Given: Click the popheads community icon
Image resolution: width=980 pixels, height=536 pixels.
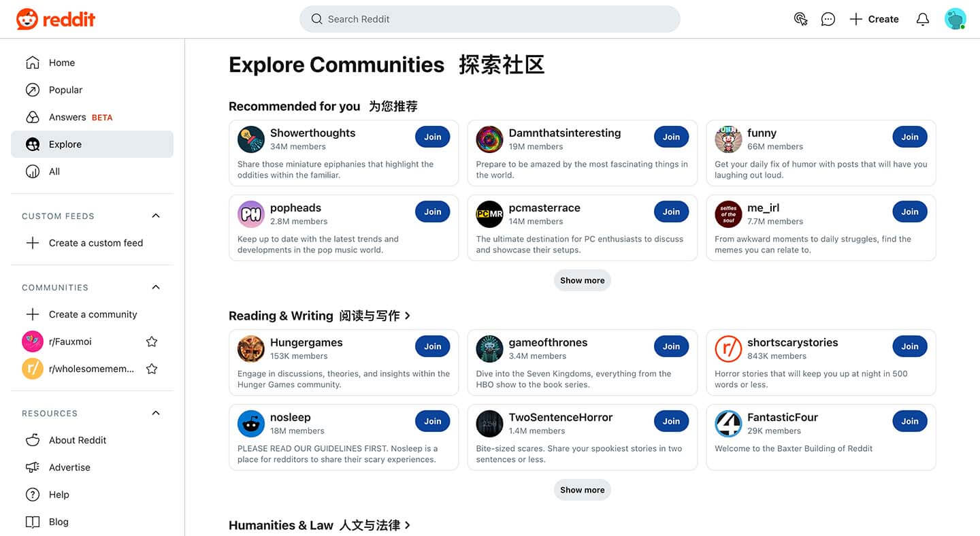Looking at the screenshot, I should (x=251, y=214).
